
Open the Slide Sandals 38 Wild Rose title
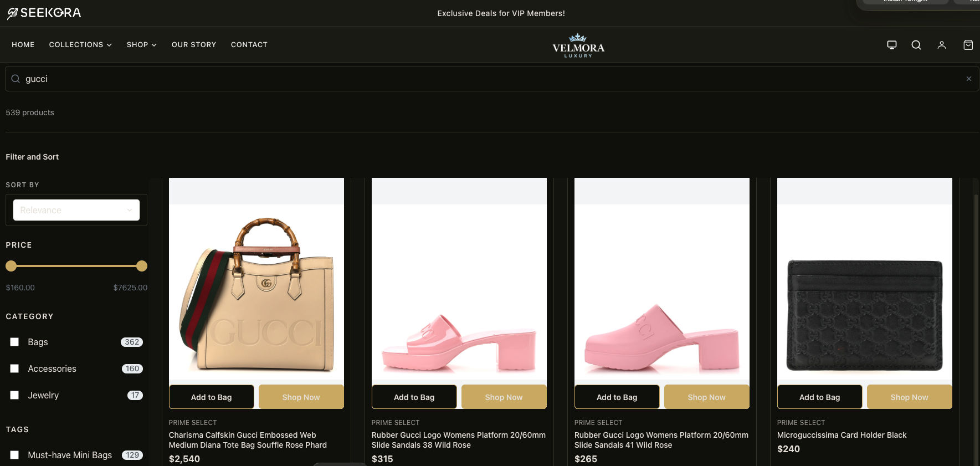(459, 440)
